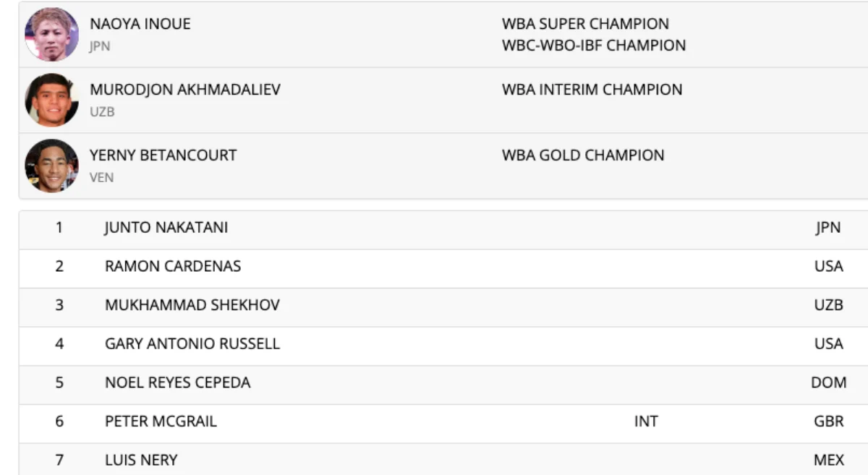Open Gary Antonio Russell's entry
Viewport: 868px width, 475px height.
click(x=192, y=344)
